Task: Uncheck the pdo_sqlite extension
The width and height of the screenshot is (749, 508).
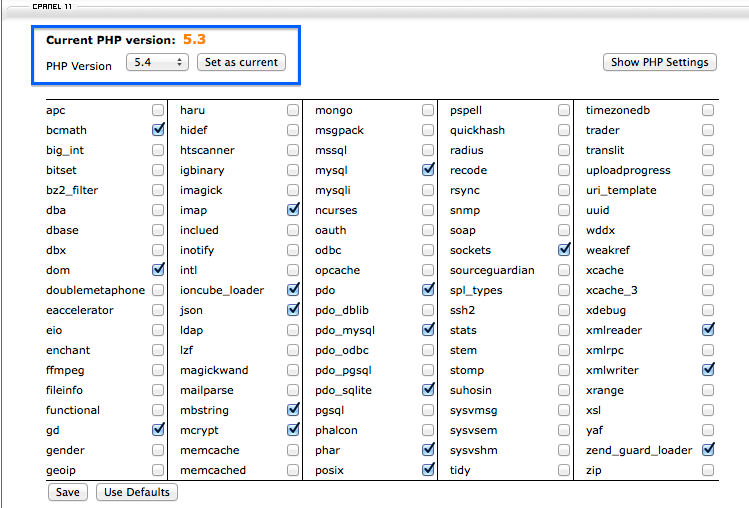Action: tap(428, 390)
